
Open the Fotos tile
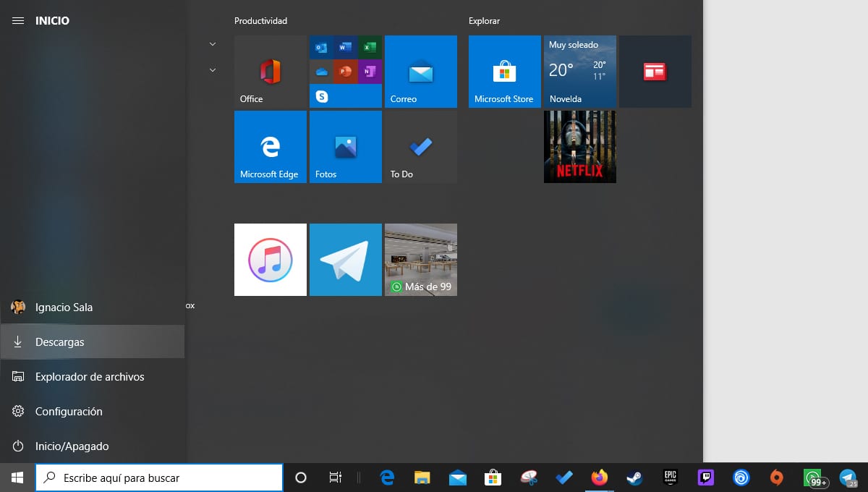coord(346,147)
